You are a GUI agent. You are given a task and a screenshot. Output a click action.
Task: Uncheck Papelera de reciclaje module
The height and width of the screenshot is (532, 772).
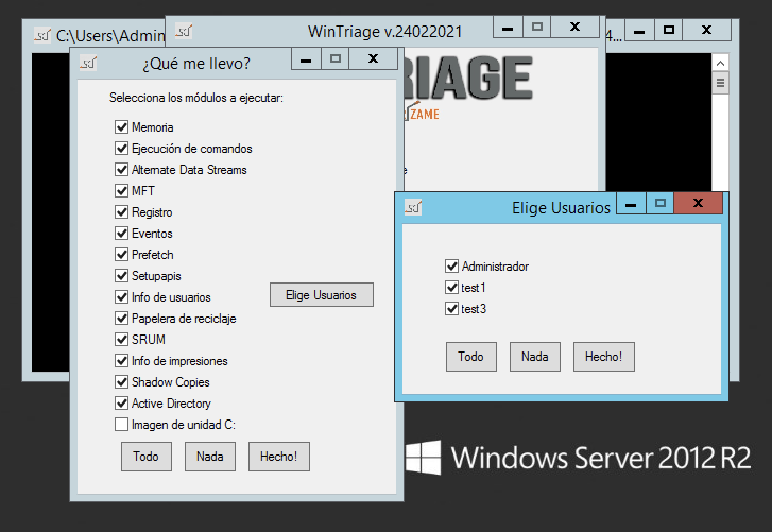coord(122,318)
